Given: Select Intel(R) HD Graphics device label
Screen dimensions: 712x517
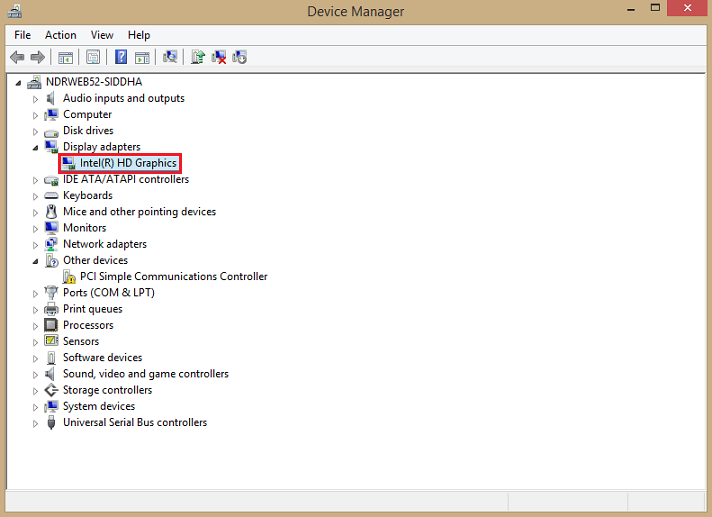Looking at the screenshot, I should pyautogui.click(x=128, y=163).
